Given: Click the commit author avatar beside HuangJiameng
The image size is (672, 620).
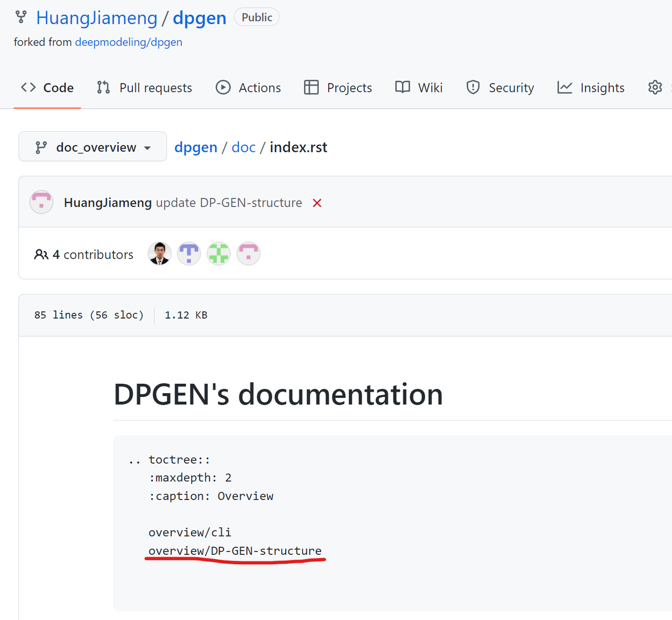Looking at the screenshot, I should [41, 202].
